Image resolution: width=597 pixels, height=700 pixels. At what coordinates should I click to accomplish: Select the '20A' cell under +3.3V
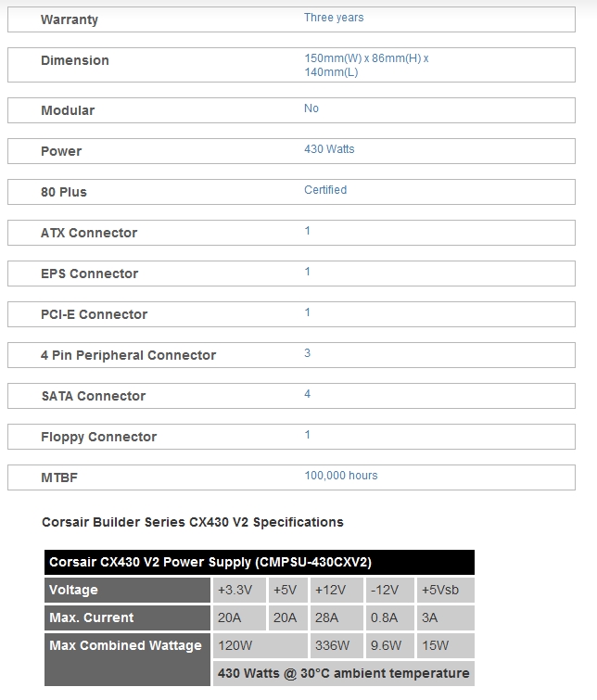(x=239, y=617)
